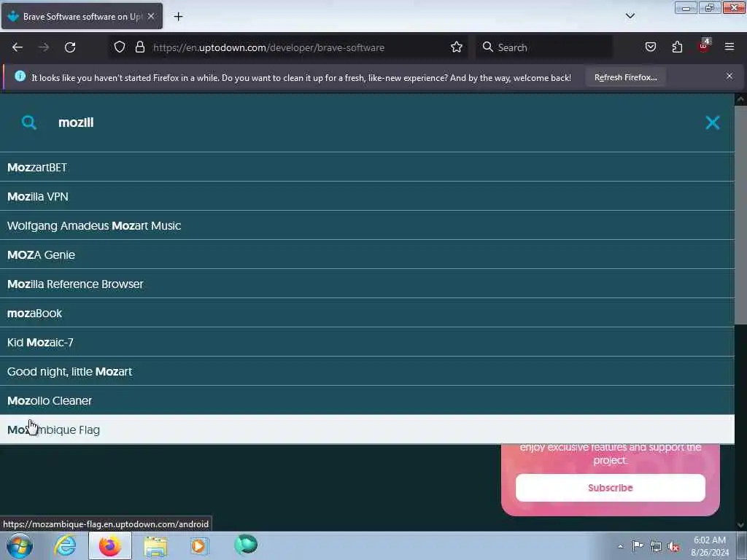Viewport: 747px width, 560px height.
Task: Open the taskbar clock and date
Action: (x=710, y=545)
